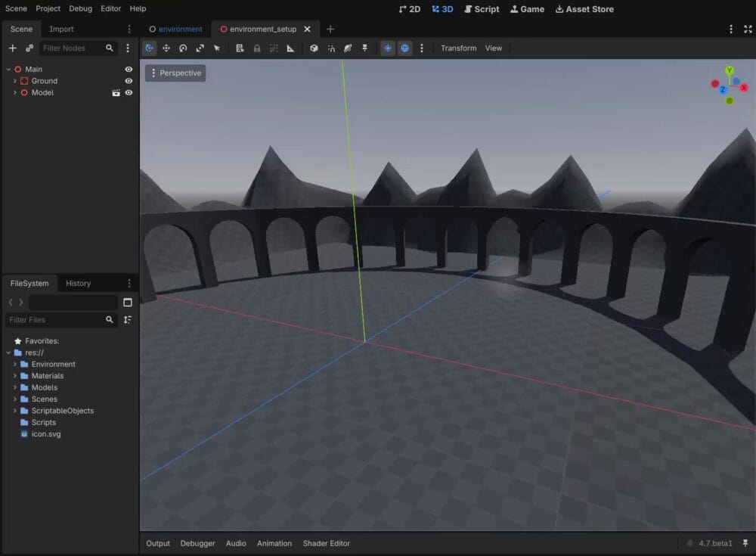
Task: Select icon.svg file
Action: tap(46, 434)
